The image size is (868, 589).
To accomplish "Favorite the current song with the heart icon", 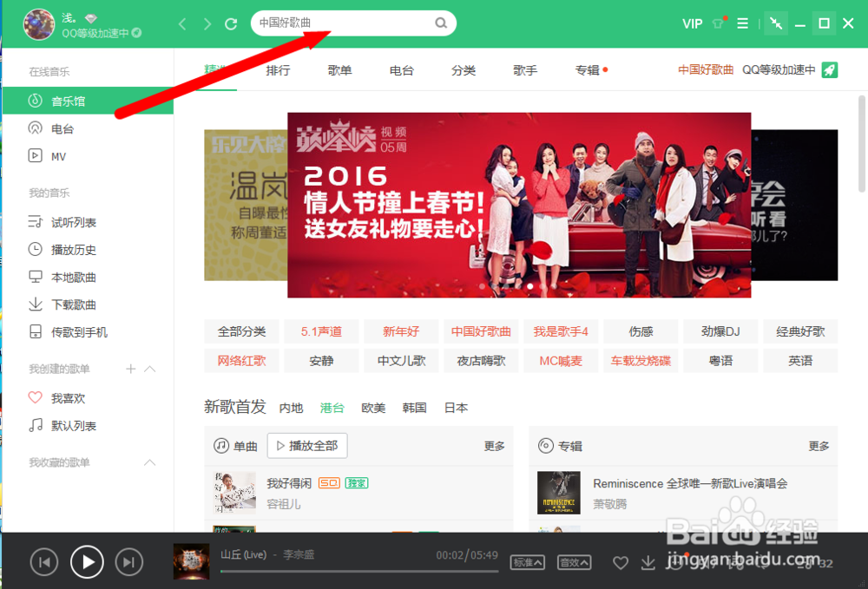I will click(x=621, y=562).
